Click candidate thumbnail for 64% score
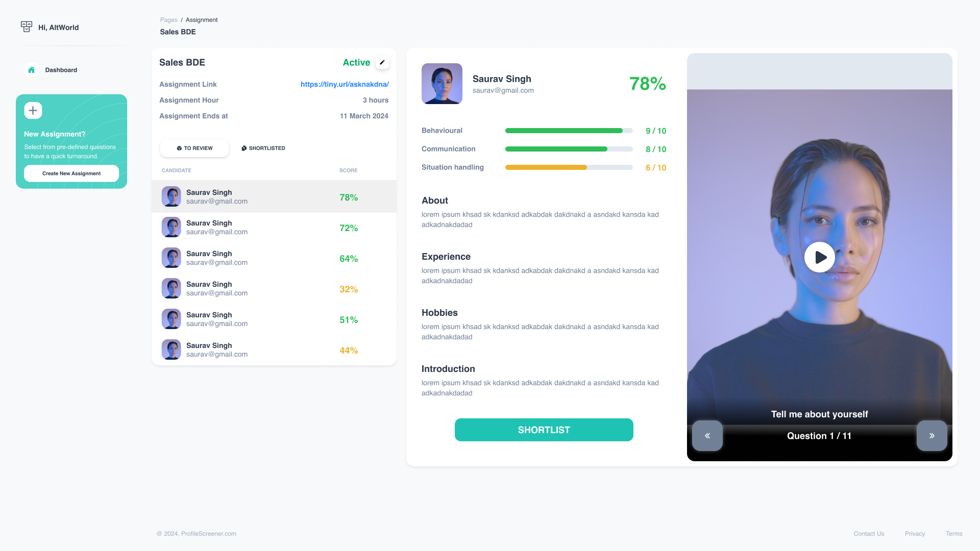The image size is (980, 551). point(170,258)
